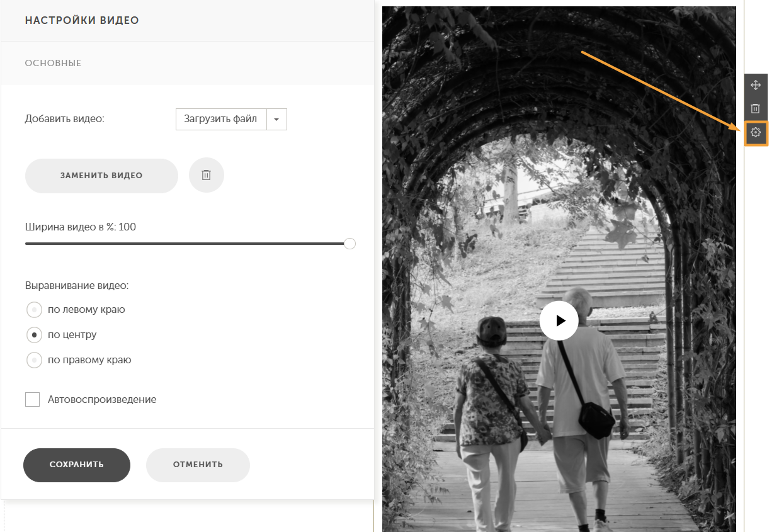Expand the dropdown arrow next to Загрузить файл
This screenshot has width=779, height=532.
(x=277, y=119)
